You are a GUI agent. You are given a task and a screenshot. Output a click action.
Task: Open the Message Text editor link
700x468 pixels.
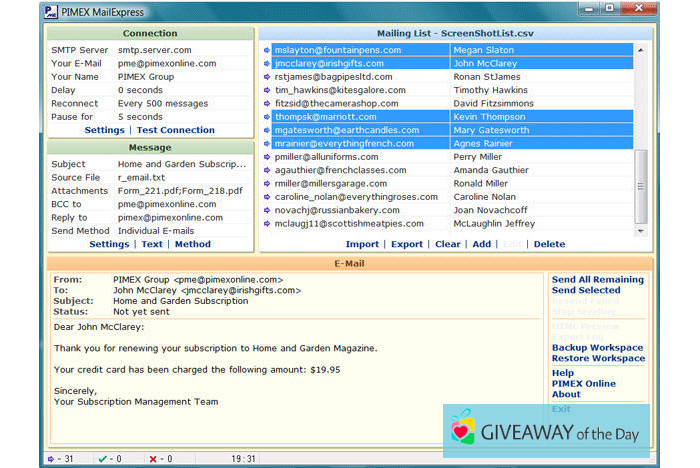pyautogui.click(x=152, y=244)
